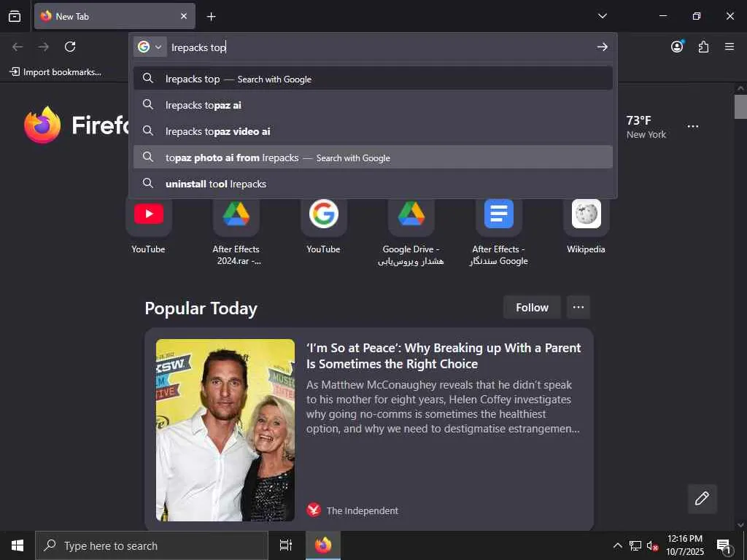
Task: Open the weather widget three-dots menu
Action: tap(693, 127)
